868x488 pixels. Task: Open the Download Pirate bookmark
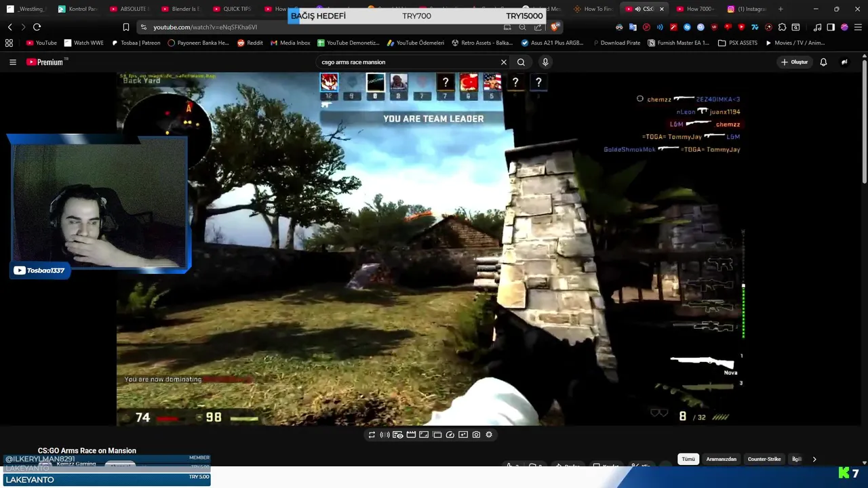pos(616,43)
